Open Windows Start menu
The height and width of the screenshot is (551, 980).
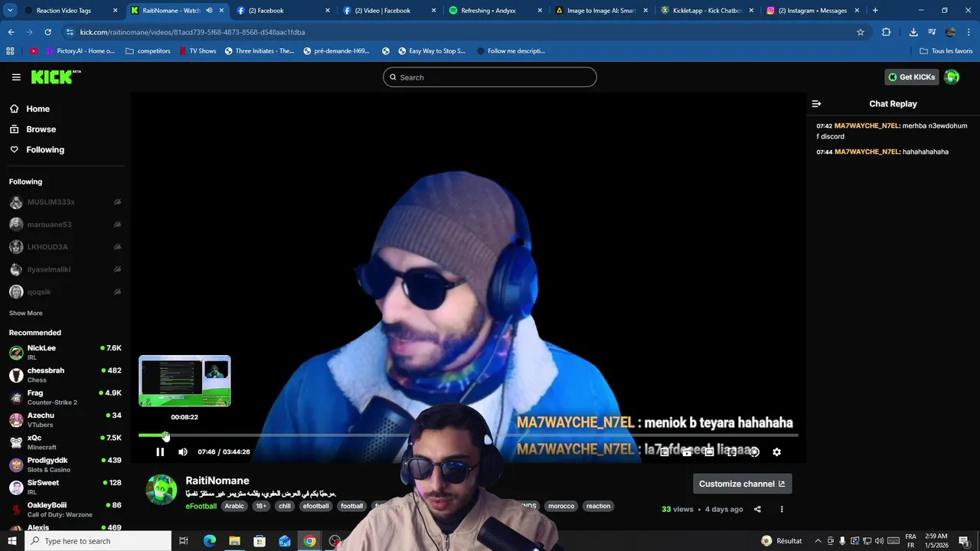12,541
